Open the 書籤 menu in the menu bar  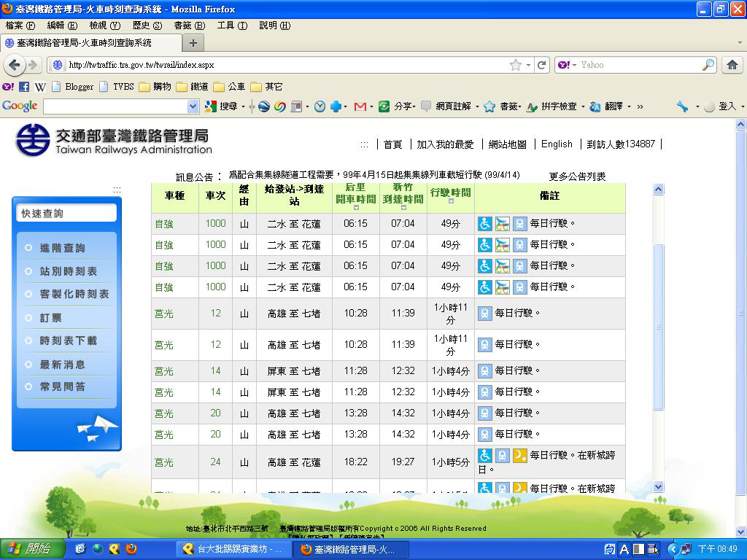coord(189,26)
